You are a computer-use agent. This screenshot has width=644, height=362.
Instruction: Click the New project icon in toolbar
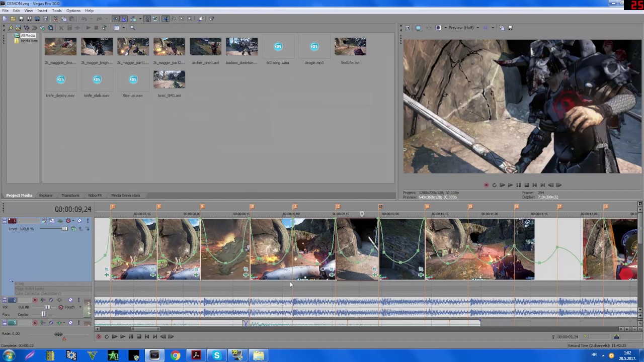(x=5, y=19)
